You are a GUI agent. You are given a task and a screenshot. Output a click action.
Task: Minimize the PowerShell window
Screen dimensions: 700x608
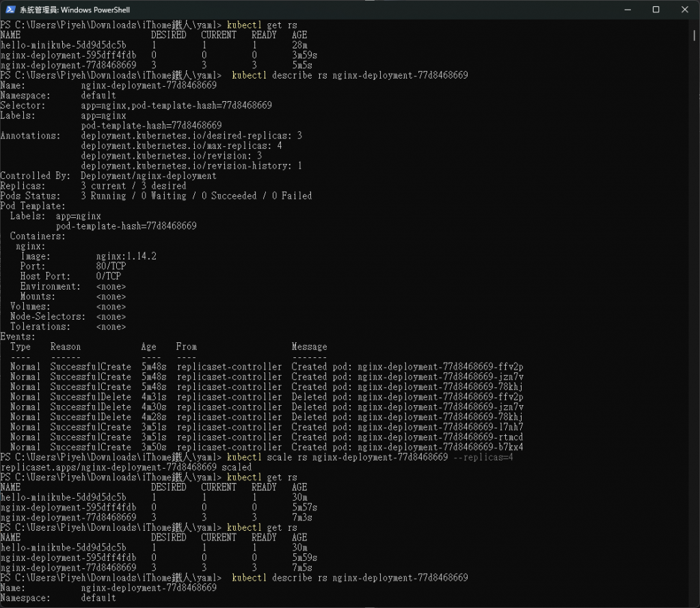pyautogui.click(x=628, y=10)
